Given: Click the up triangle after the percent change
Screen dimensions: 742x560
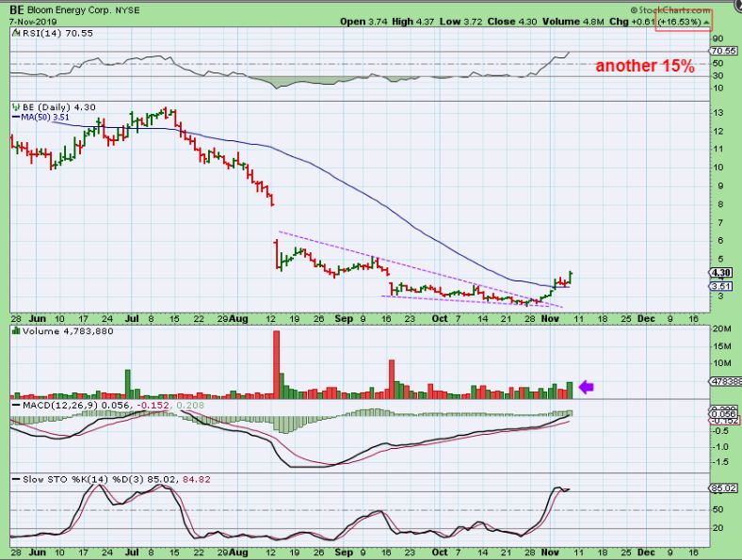Looking at the screenshot, I should pos(704,20).
